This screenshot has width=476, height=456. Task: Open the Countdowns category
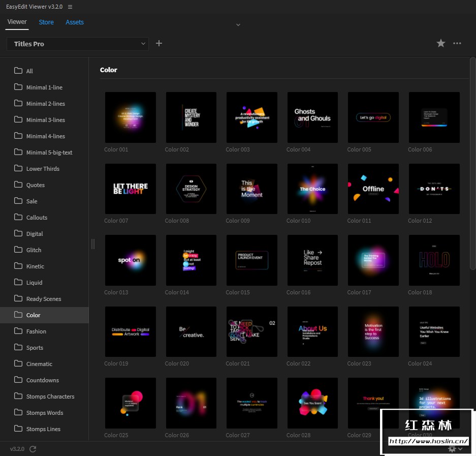pyautogui.click(x=43, y=380)
